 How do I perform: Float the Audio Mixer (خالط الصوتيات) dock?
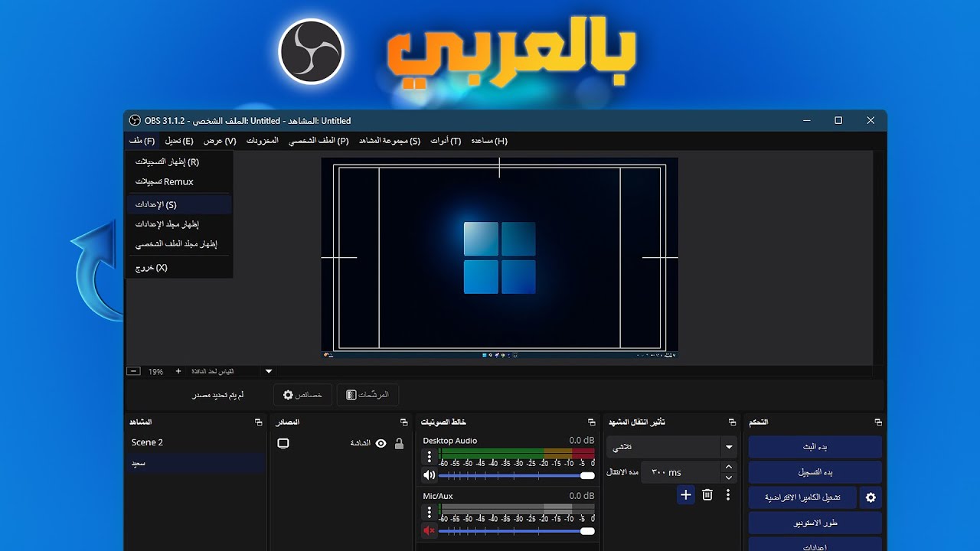pos(591,422)
